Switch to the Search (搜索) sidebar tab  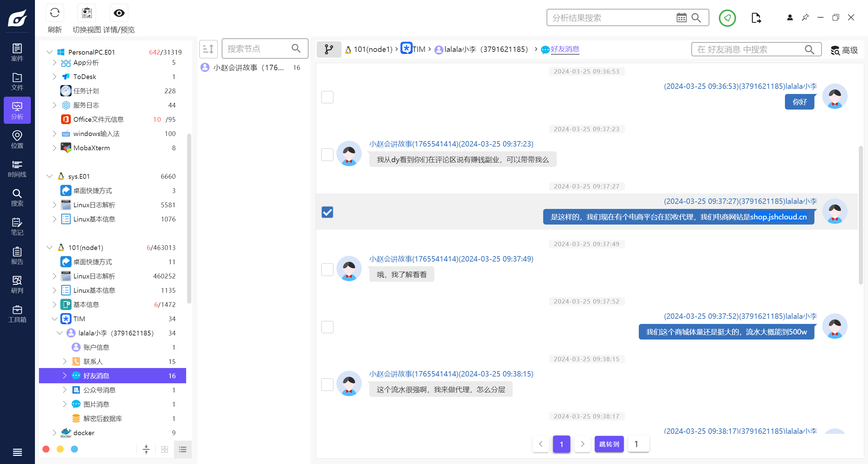[x=17, y=198]
